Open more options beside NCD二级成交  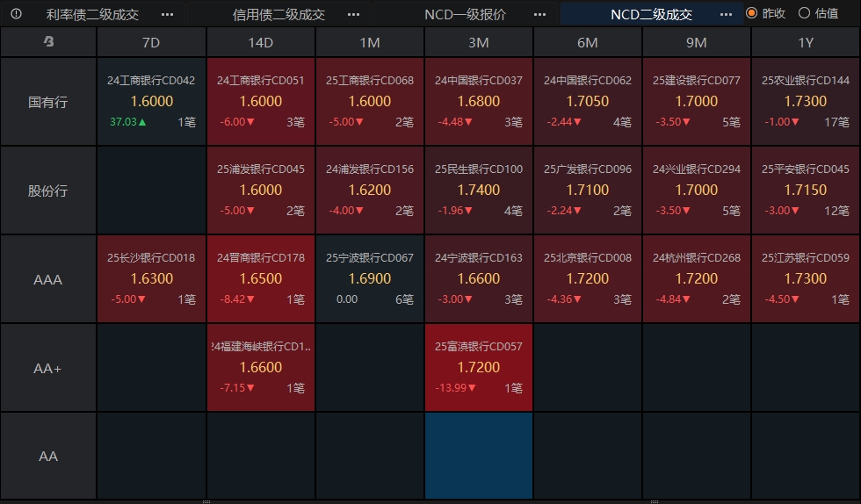point(726,15)
